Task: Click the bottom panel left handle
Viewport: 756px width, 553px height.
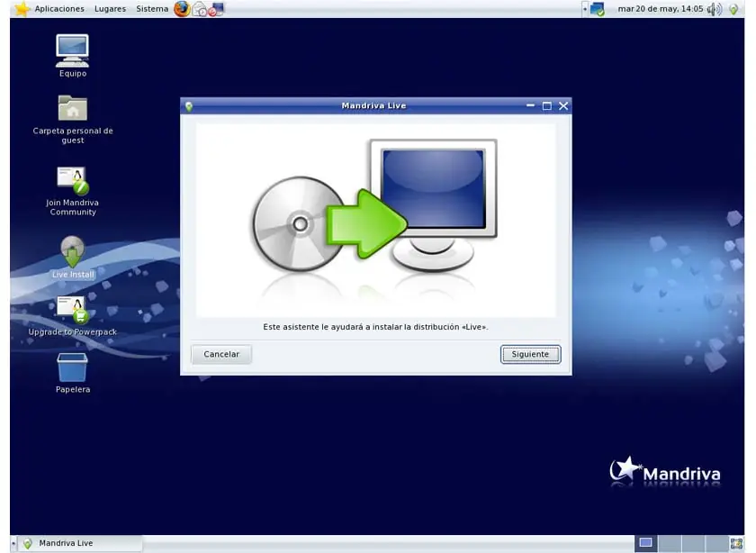Action: (x=13, y=543)
